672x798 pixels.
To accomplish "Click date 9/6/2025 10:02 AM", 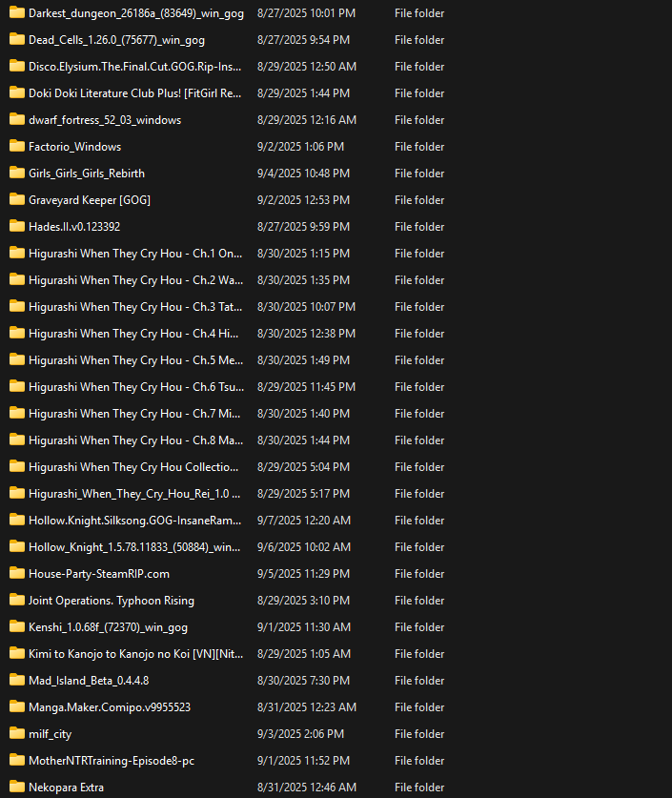I will coord(304,547).
